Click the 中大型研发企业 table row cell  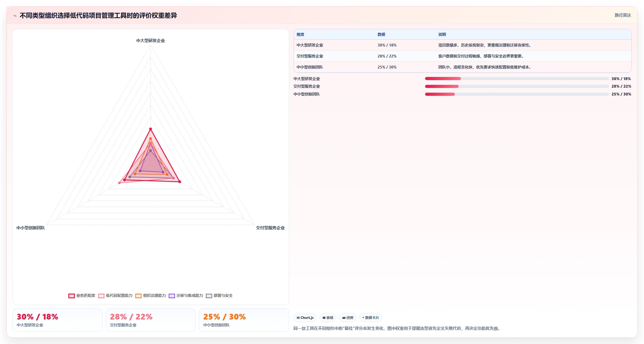310,45
